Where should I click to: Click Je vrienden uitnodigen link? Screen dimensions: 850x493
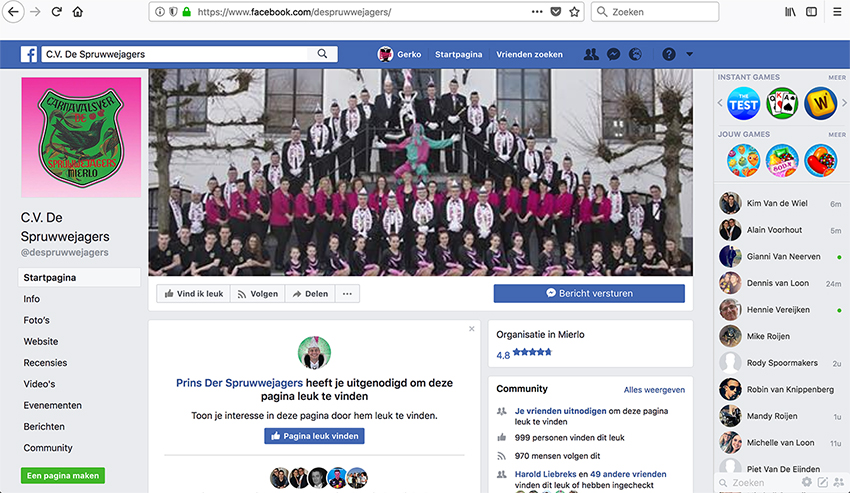[x=561, y=411]
